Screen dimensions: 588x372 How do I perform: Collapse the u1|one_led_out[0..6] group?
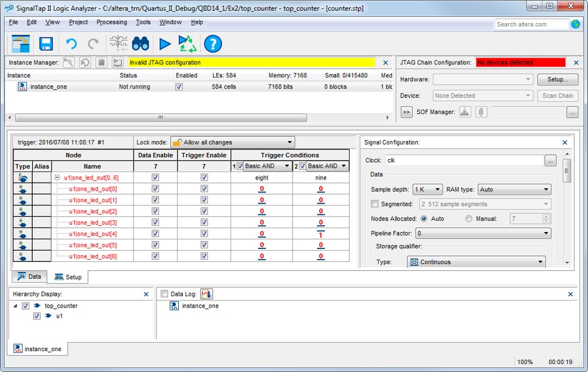(58, 178)
